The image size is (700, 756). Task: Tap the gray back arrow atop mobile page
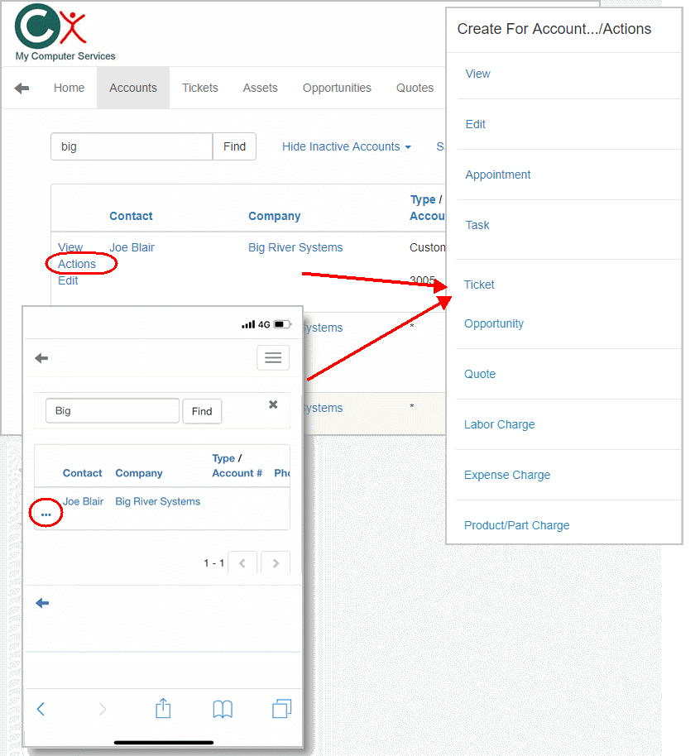tap(41, 358)
